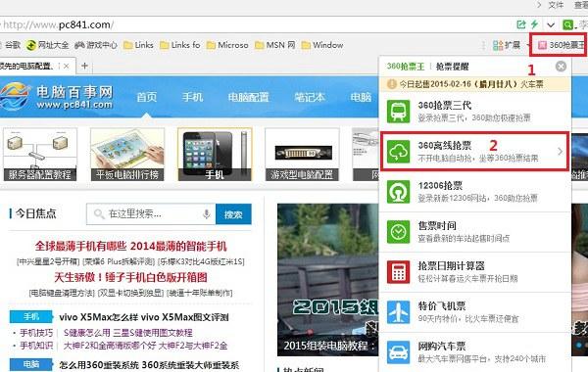Click the 售票时间 clock icon

click(x=398, y=232)
